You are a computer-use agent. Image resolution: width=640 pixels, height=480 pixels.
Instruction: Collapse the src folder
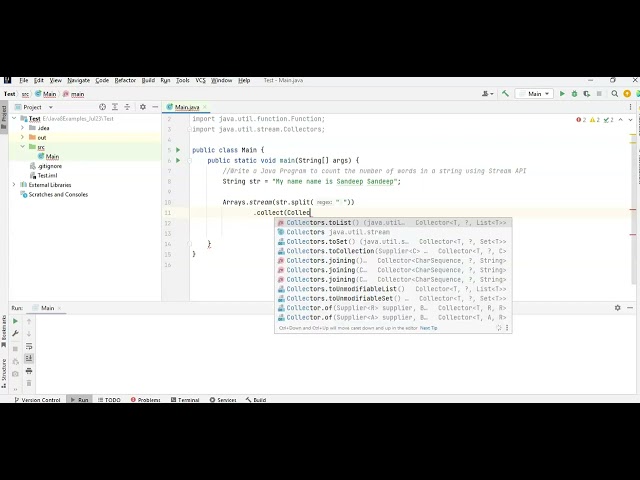(x=23, y=147)
